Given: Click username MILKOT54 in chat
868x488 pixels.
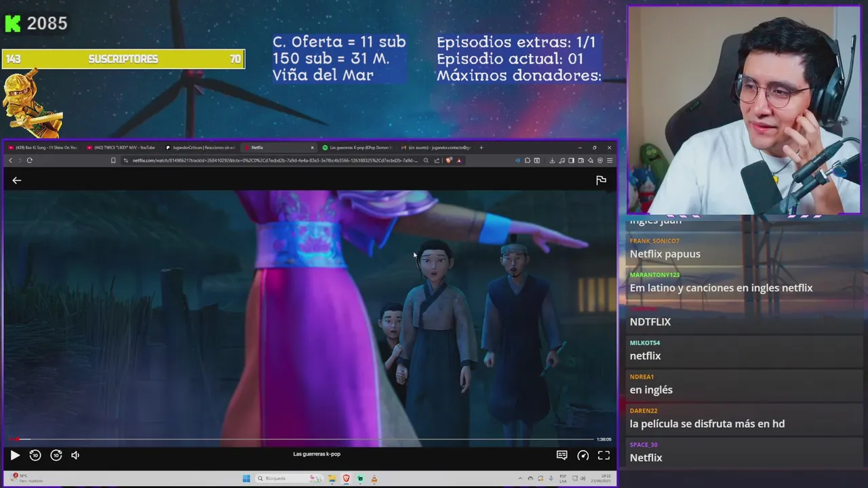Looking at the screenshot, I should tap(645, 343).
